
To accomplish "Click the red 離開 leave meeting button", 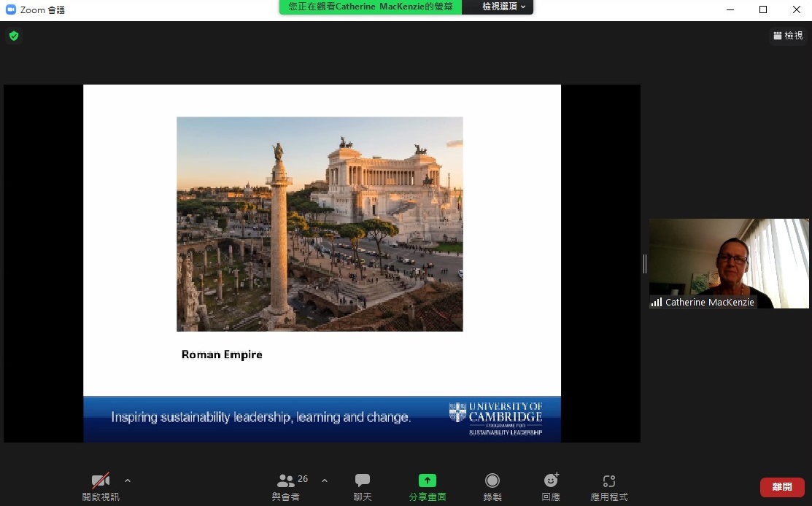I will click(x=782, y=487).
